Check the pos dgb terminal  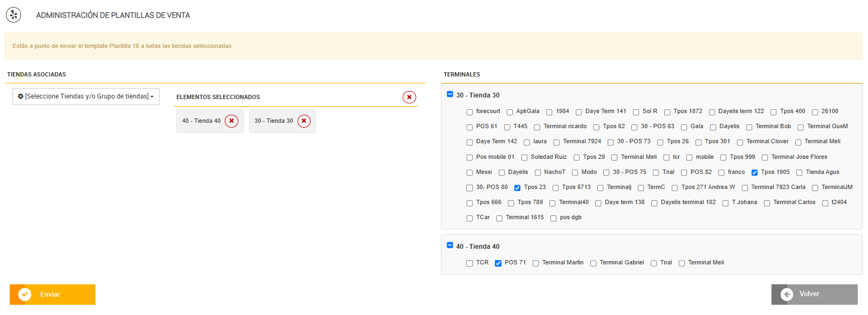(x=554, y=218)
